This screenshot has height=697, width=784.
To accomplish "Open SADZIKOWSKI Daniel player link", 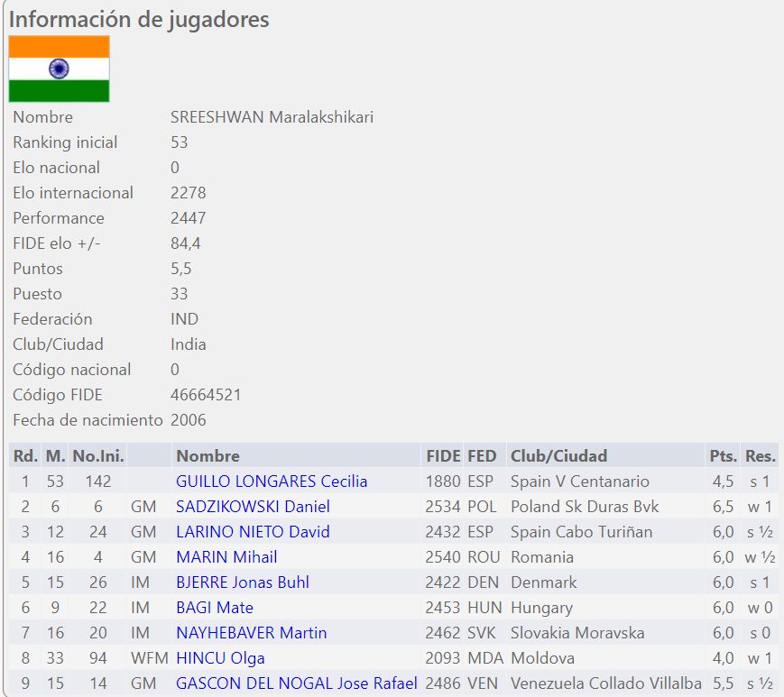I will coord(253,507).
